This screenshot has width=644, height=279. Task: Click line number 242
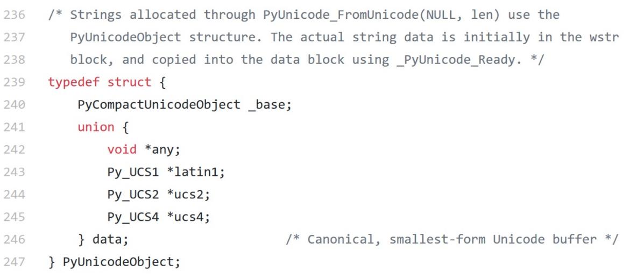click(15, 149)
